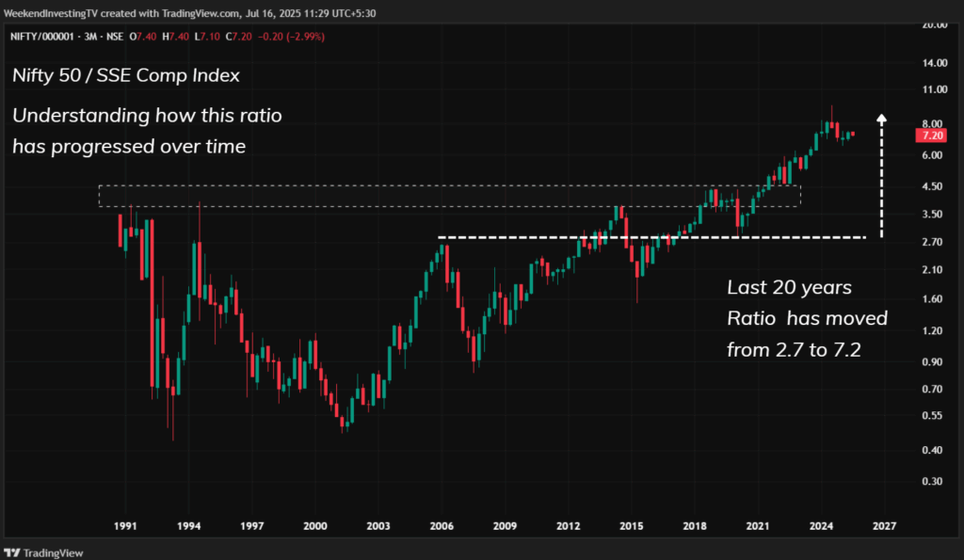Click the close value C7.20
The image size is (964, 560).
click(x=238, y=37)
